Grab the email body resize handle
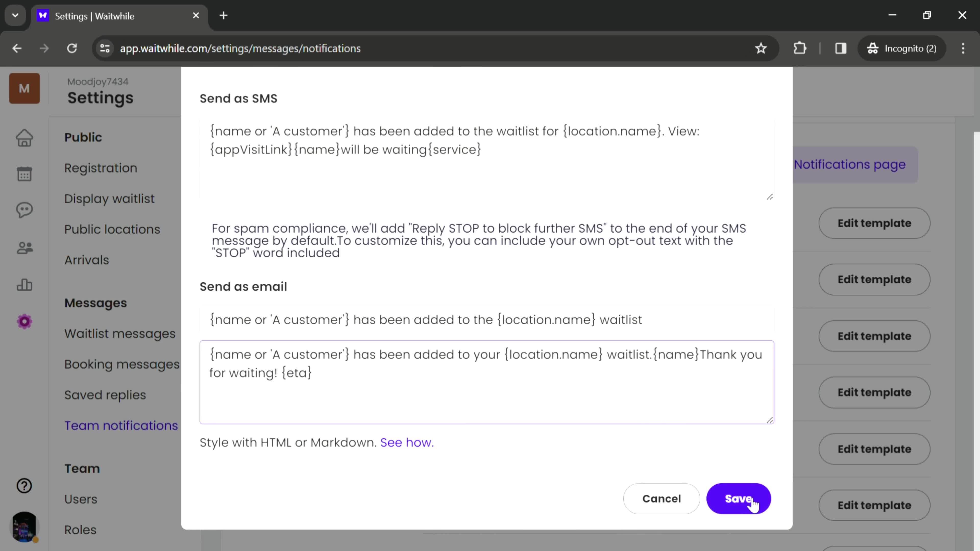The width and height of the screenshot is (980, 551). (x=770, y=420)
